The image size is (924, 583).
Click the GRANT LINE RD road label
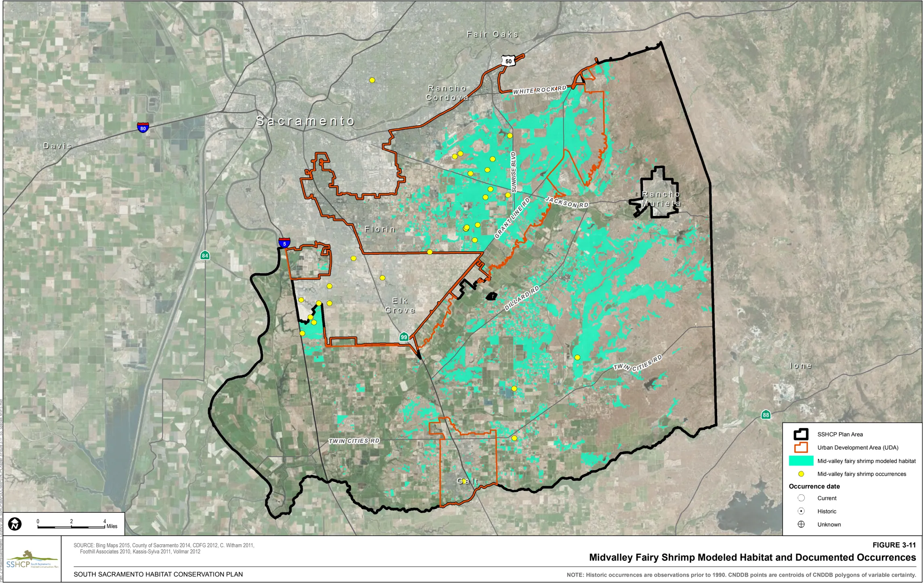point(512,218)
